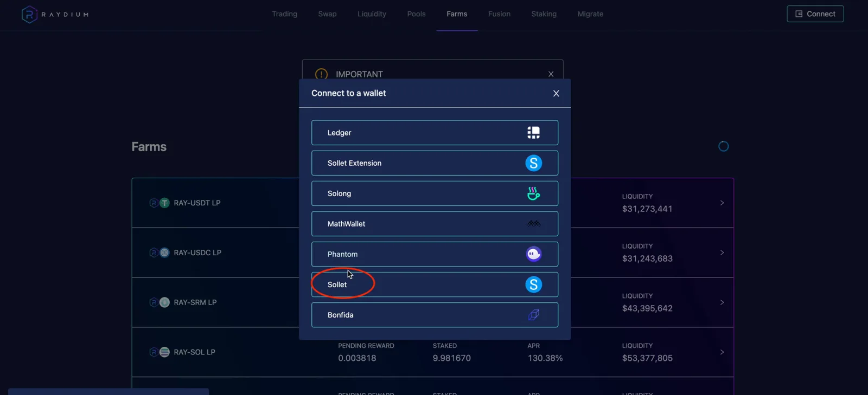Click the staked amount 9.981670
Viewport: 868px width, 395px height.
451,358
